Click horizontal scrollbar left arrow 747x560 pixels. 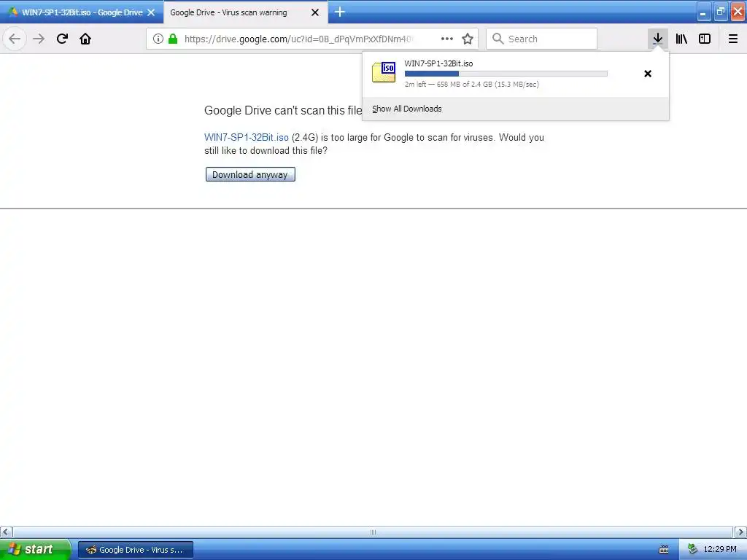click(6, 532)
